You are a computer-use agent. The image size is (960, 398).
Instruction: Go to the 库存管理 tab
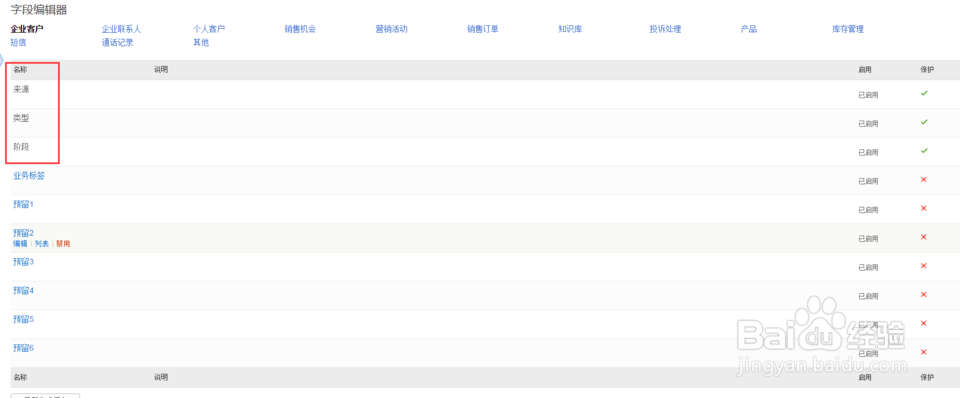(x=848, y=29)
